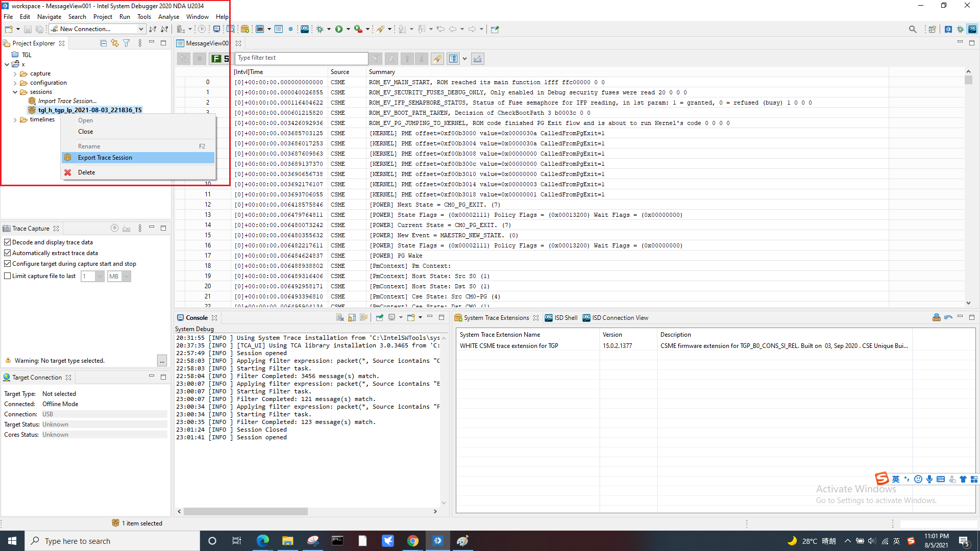This screenshot has width=980, height=551.
Task: Expand the capture folder
Action: tap(16, 73)
